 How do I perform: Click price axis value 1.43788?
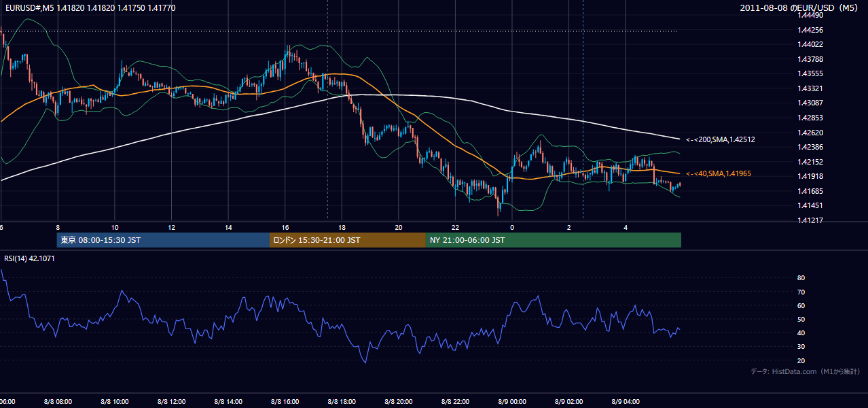[x=810, y=59]
